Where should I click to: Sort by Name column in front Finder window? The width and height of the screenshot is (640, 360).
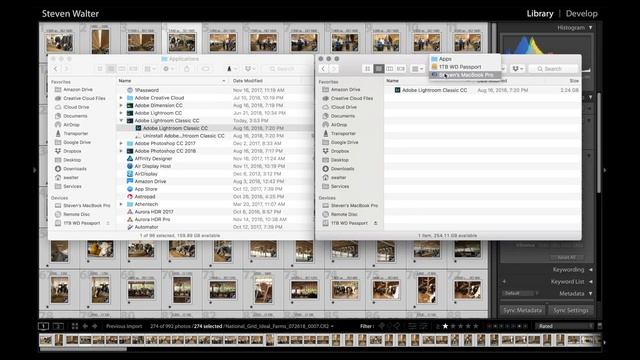point(392,81)
